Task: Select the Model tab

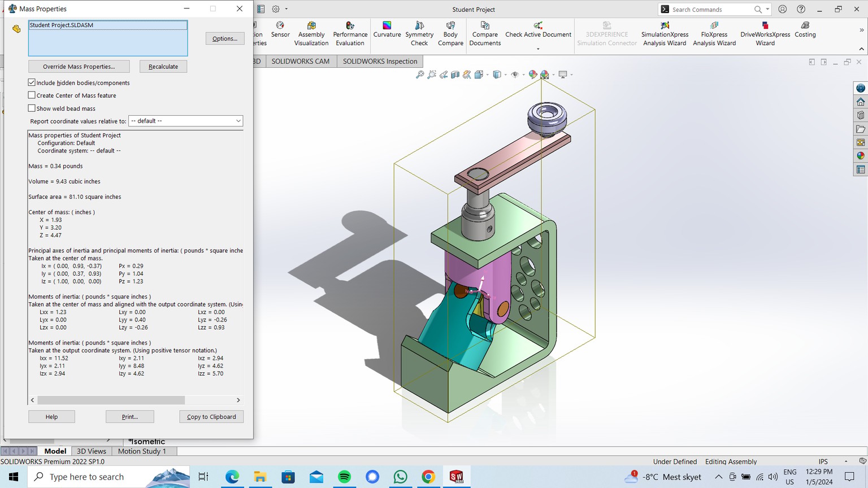Action: pyautogui.click(x=55, y=451)
